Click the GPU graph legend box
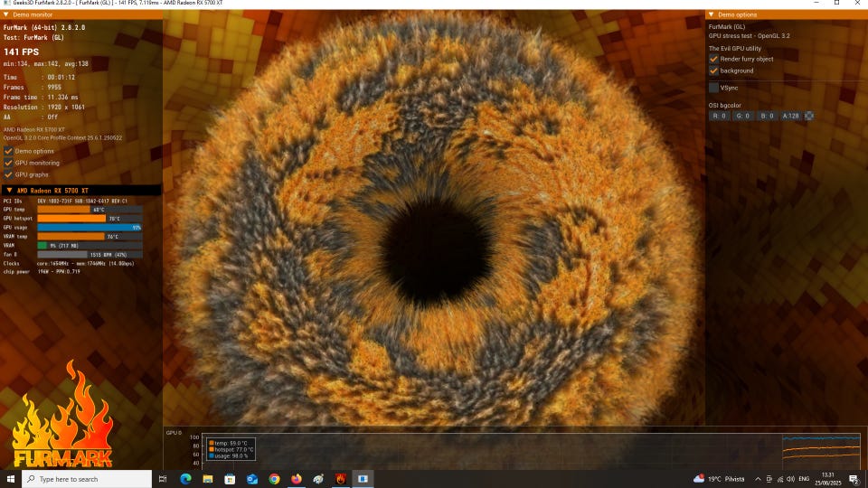Viewport: 868px width, 488px height. [231, 449]
